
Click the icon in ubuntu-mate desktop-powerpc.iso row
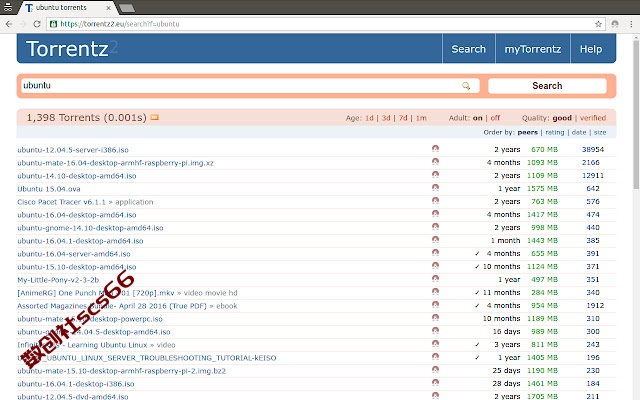[x=436, y=318]
